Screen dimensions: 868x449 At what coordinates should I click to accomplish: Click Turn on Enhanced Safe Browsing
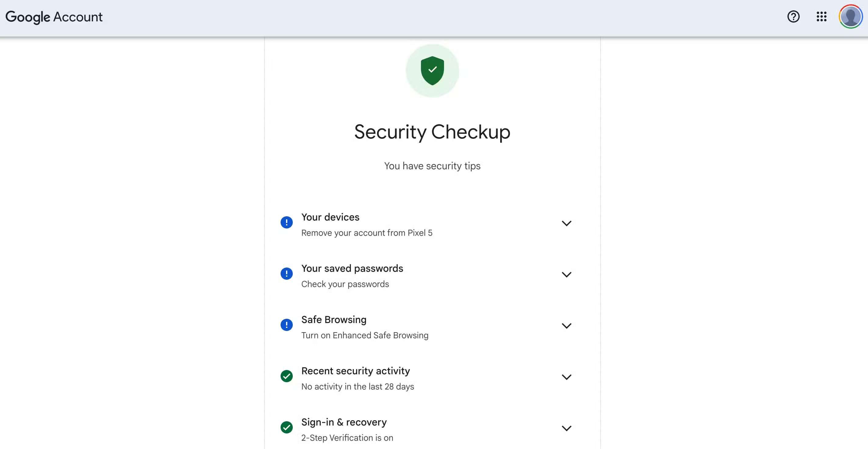[364, 335]
